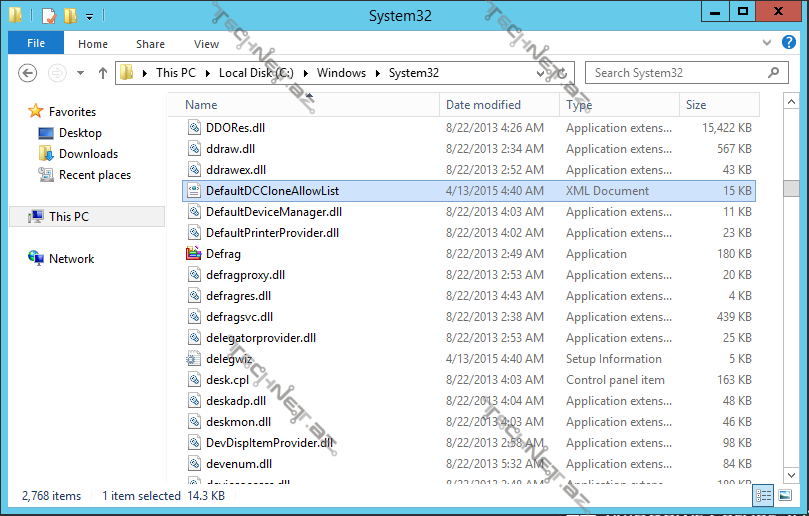
Task: Select Favorites in the navigation pane
Action: click(x=72, y=111)
